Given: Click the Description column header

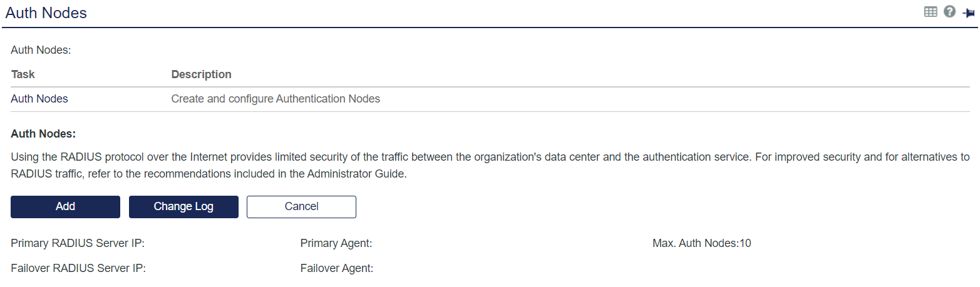Looking at the screenshot, I should pyautogui.click(x=201, y=74).
